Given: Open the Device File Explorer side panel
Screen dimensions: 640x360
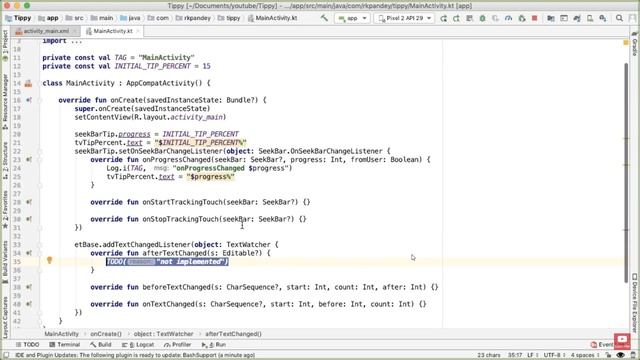Looking at the screenshot, I should 634,304.
